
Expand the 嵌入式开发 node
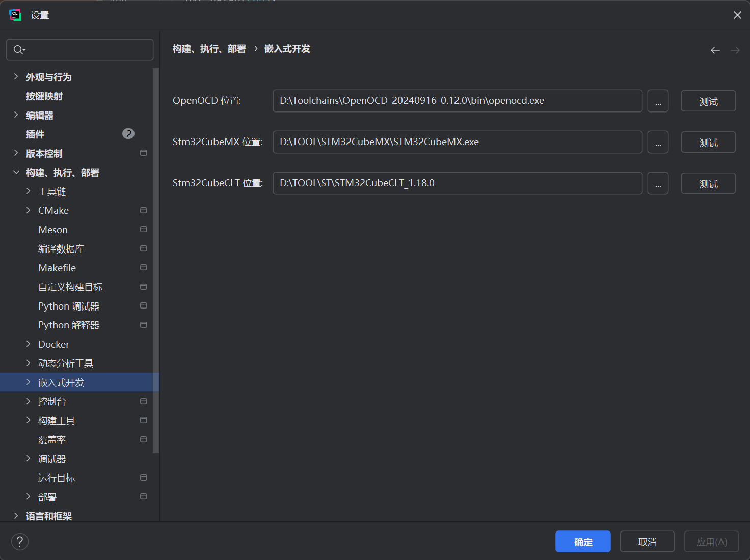(x=29, y=382)
